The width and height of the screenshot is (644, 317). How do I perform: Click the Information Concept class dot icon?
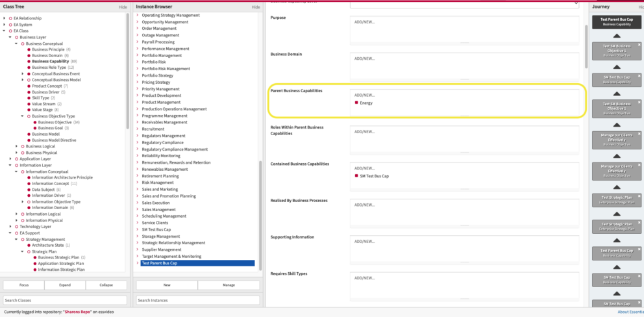tap(29, 184)
